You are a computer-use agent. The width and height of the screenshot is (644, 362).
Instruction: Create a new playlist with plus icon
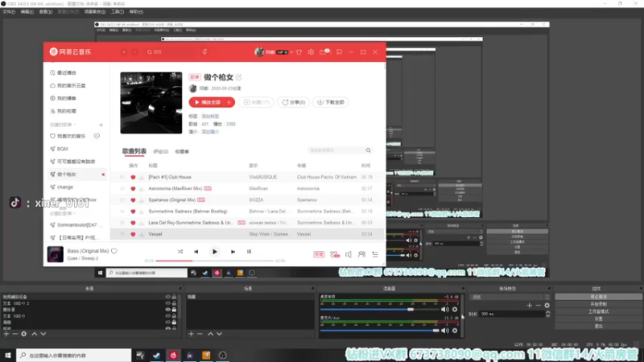[101, 125]
